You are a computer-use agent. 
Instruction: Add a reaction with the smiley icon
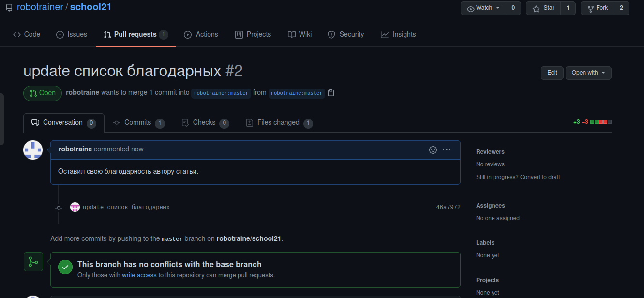click(433, 150)
